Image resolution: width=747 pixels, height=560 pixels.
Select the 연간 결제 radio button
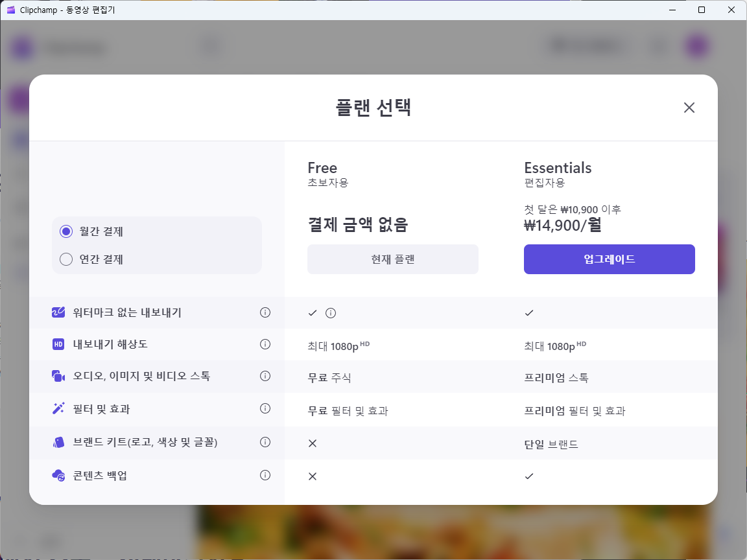66,259
